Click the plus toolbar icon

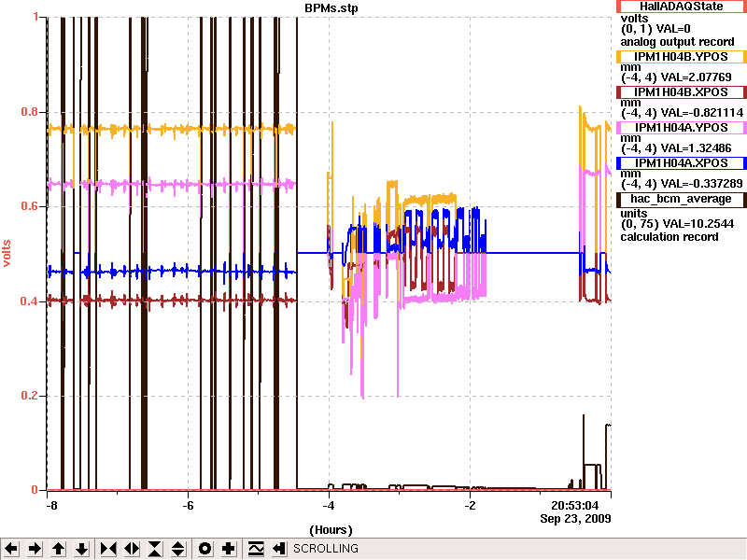pos(228,549)
